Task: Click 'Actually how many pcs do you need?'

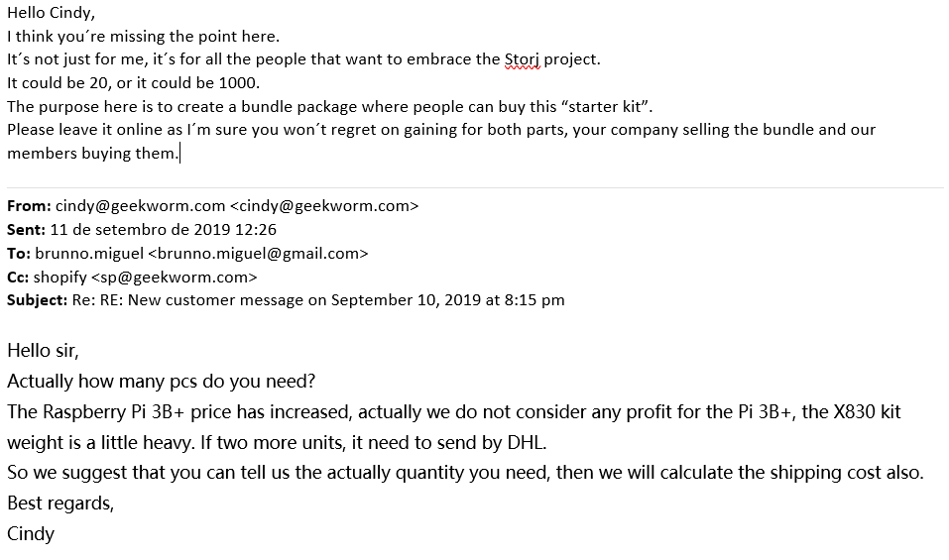Action: [x=161, y=381]
